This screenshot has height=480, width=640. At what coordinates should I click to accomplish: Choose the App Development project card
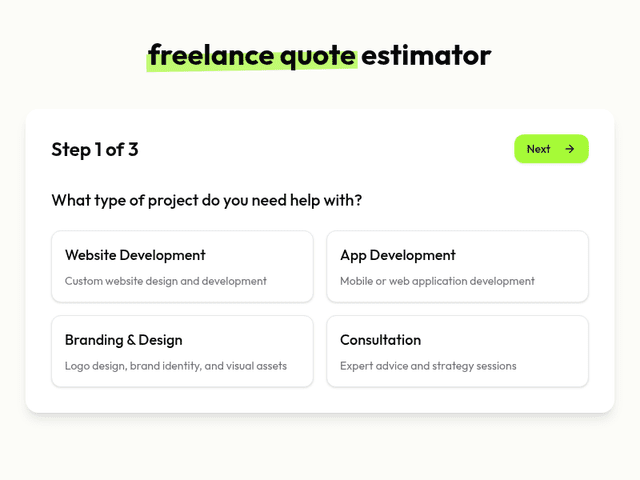pos(457,267)
